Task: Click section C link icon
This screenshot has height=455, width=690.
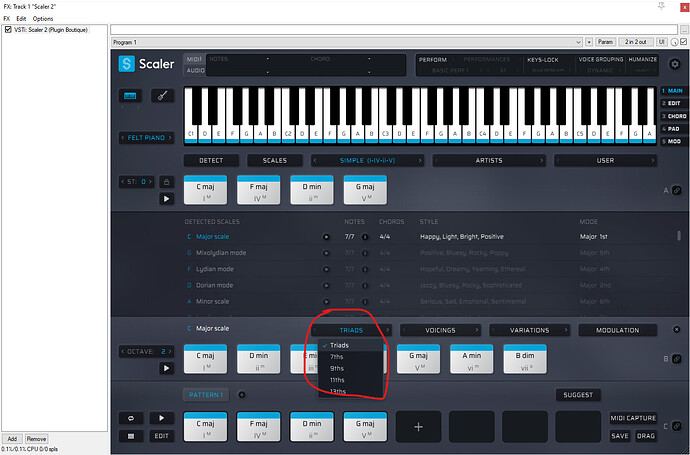Action: [x=677, y=426]
